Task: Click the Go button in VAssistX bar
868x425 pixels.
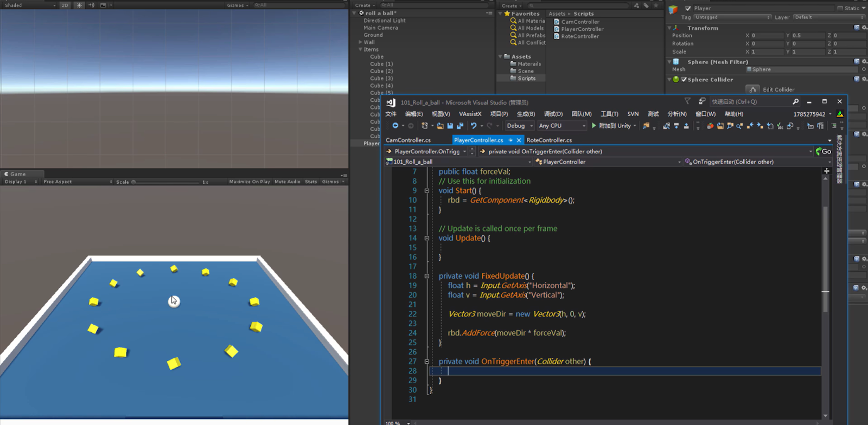Action: [x=824, y=151]
